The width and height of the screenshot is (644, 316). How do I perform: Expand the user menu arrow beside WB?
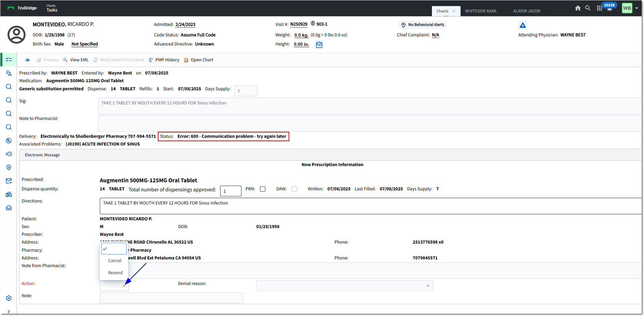637,8
